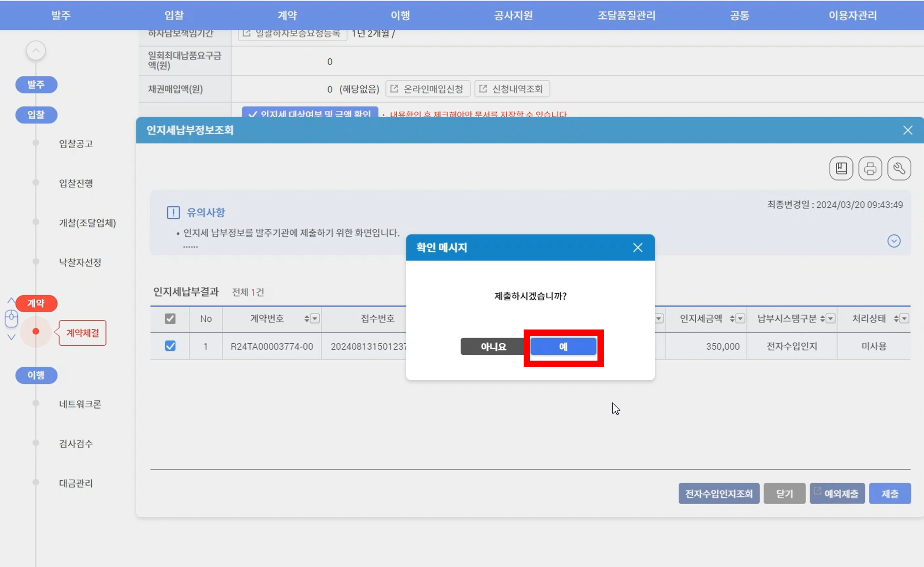Click the red 계약체결 step dot

coord(36,331)
